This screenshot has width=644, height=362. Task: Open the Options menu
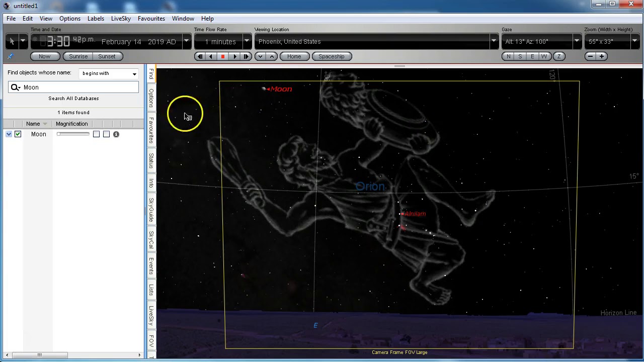point(70,19)
